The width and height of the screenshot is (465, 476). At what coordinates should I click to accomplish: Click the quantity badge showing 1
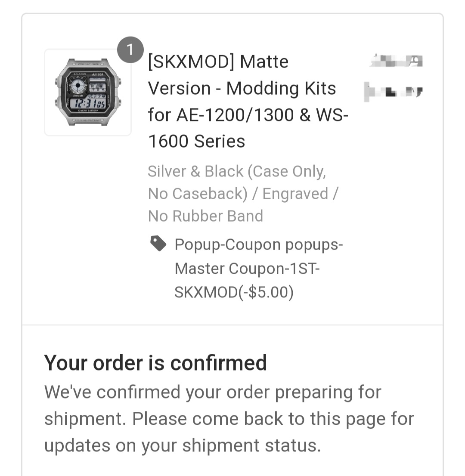tap(130, 50)
